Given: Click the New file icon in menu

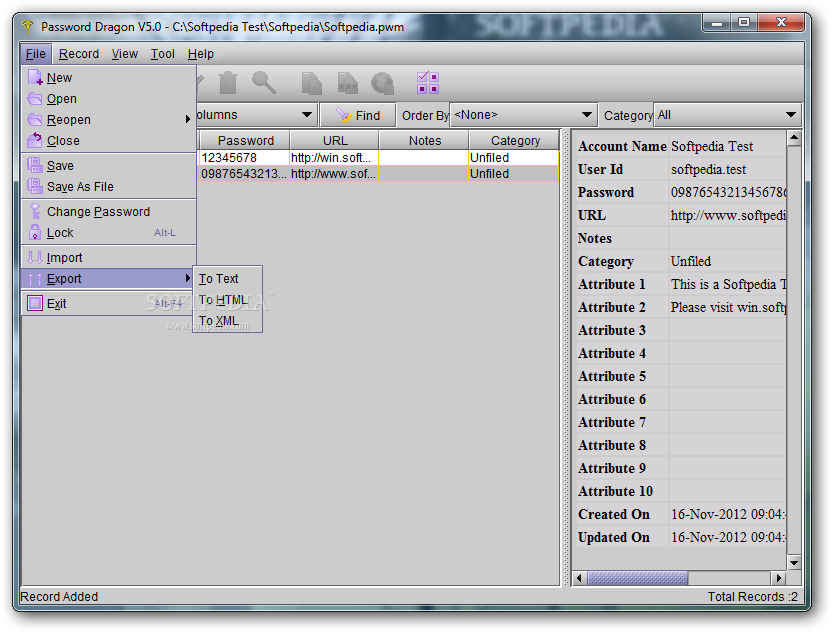Looking at the screenshot, I should (x=35, y=77).
